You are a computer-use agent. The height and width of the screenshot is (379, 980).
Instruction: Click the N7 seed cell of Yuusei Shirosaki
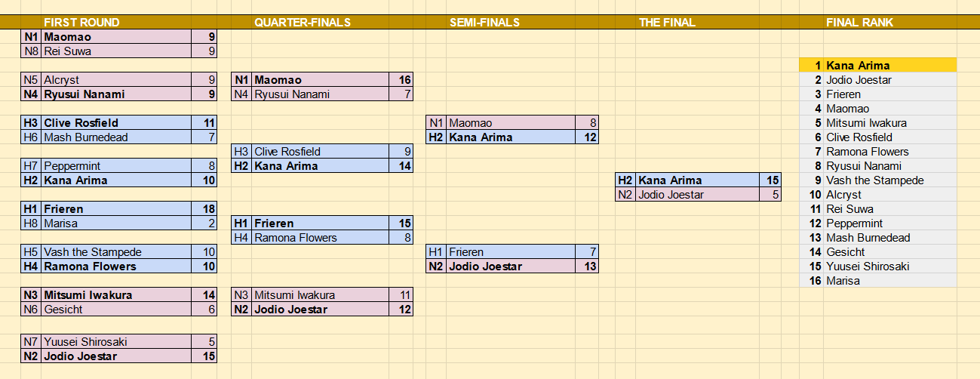[31, 342]
